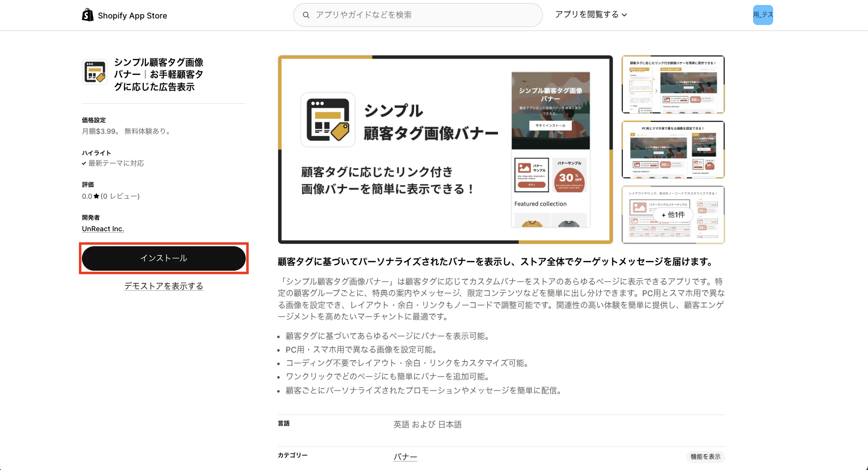Image resolution: width=868 pixels, height=470 pixels.
Task: Click the user avatar labeled 用_テス
Action: (763, 15)
